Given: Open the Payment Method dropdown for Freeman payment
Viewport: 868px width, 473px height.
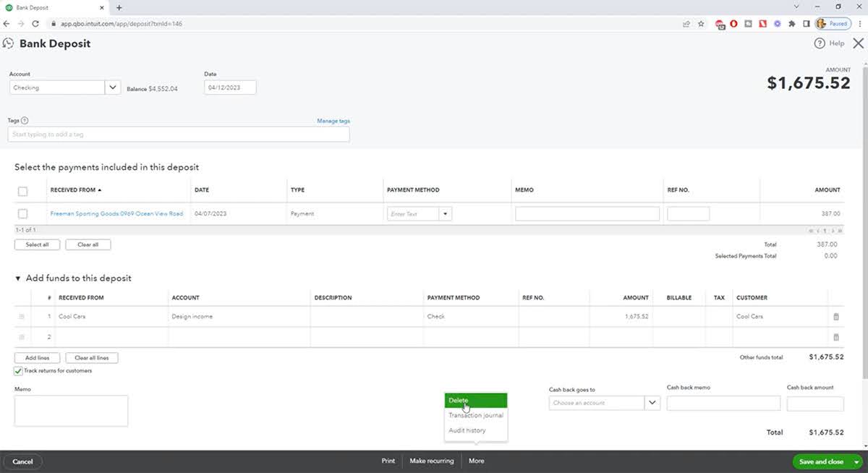Looking at the screenshot, I should [445, 214].
